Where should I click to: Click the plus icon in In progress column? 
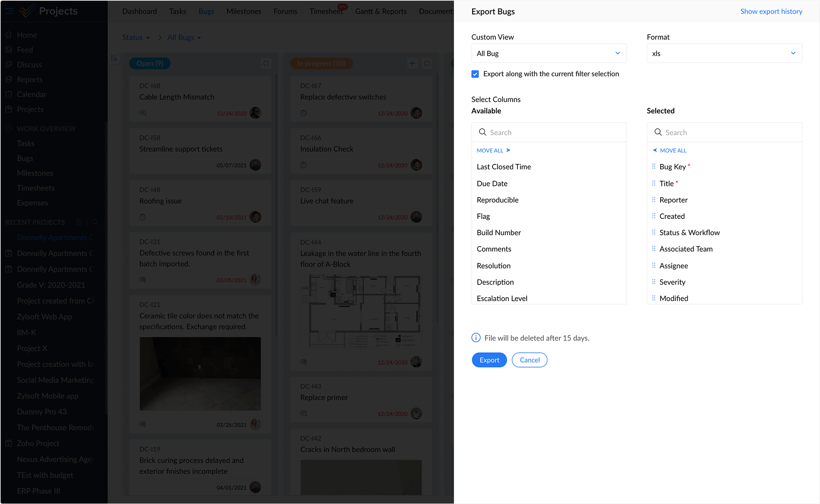412,63
